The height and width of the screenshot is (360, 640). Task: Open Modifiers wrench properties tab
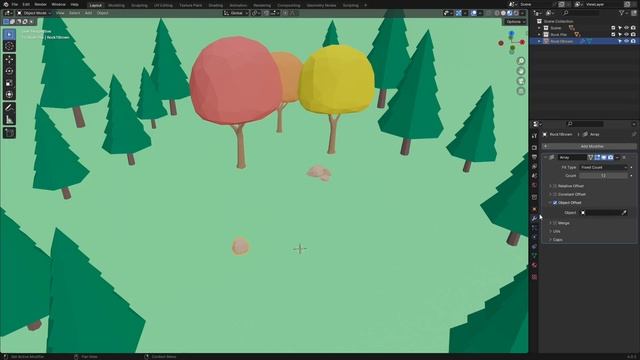click(x=534, y=218)
